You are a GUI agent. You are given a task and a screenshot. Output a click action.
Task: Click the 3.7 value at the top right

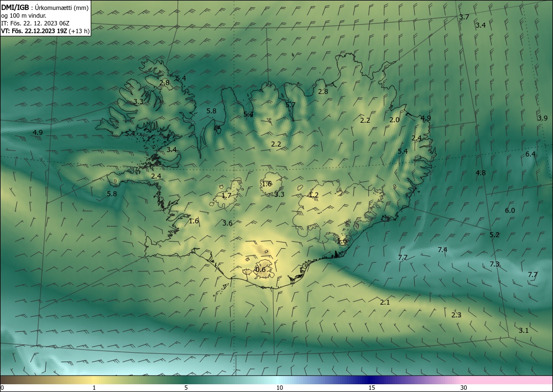[x=464, y=17]
